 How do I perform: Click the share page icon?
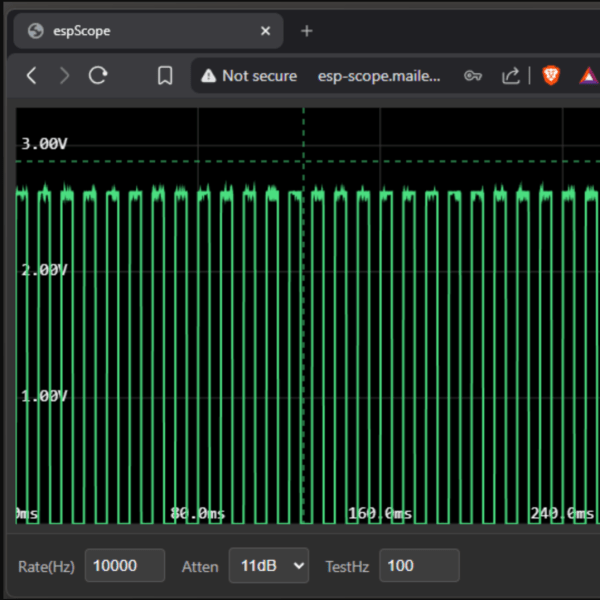click(x=510, y=76)
